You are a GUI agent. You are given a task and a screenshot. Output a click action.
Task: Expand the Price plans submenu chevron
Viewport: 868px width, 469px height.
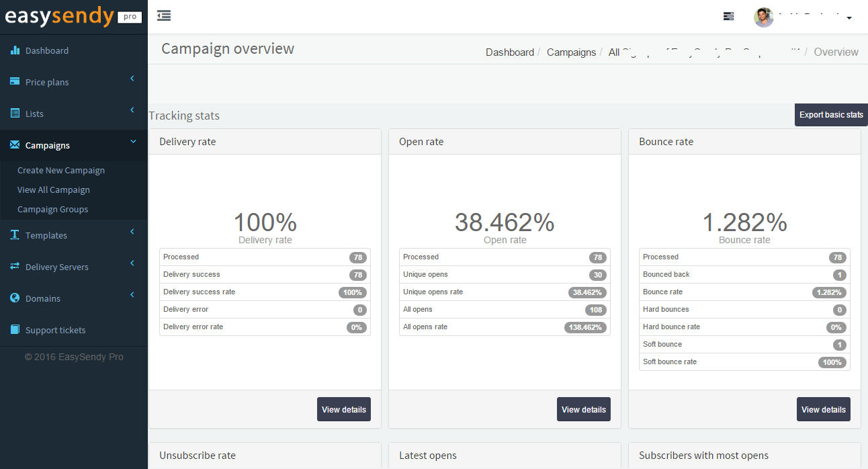pyautogui.click(x=132, y=79)
